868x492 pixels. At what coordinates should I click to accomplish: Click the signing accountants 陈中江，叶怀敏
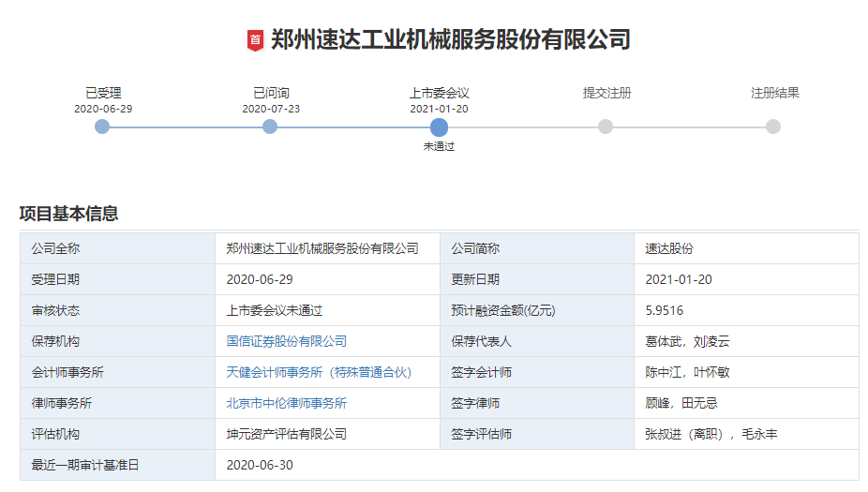point(687,372)
